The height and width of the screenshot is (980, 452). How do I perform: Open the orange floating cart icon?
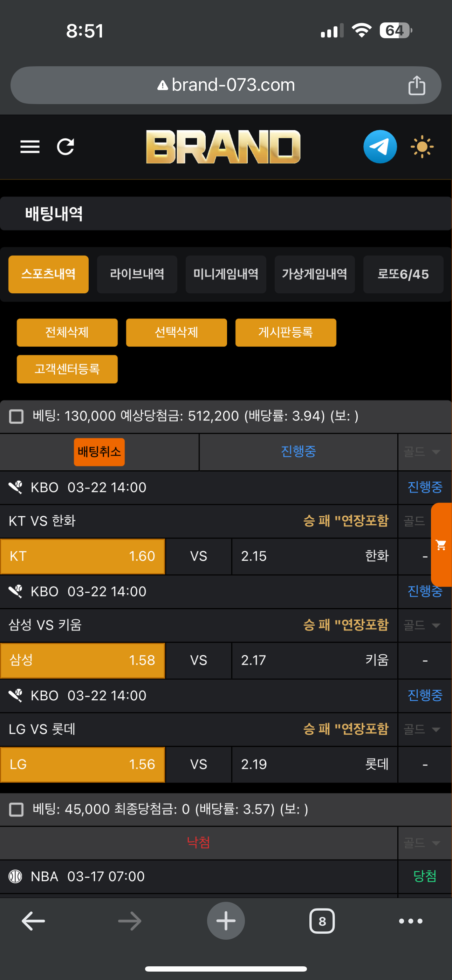[441, 545]
